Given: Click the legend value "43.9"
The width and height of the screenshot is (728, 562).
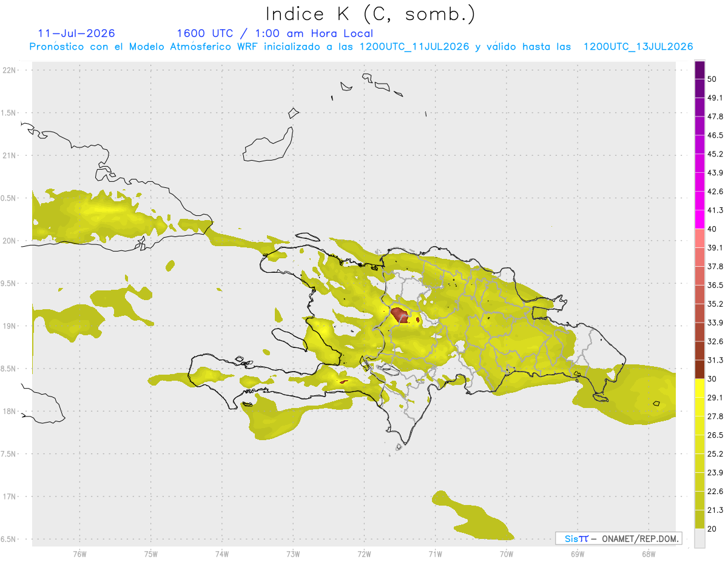Looking at the screenshot, I should (715, 173).
